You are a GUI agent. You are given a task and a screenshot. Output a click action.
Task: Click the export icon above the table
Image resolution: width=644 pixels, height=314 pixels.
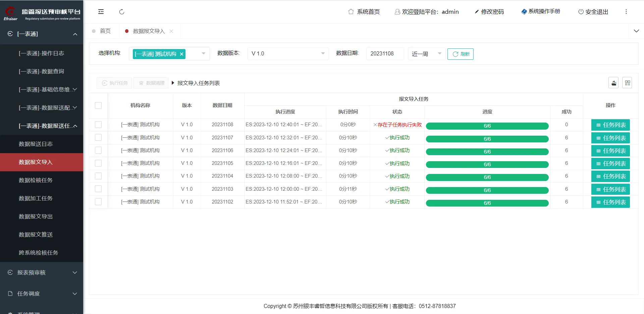613,83
